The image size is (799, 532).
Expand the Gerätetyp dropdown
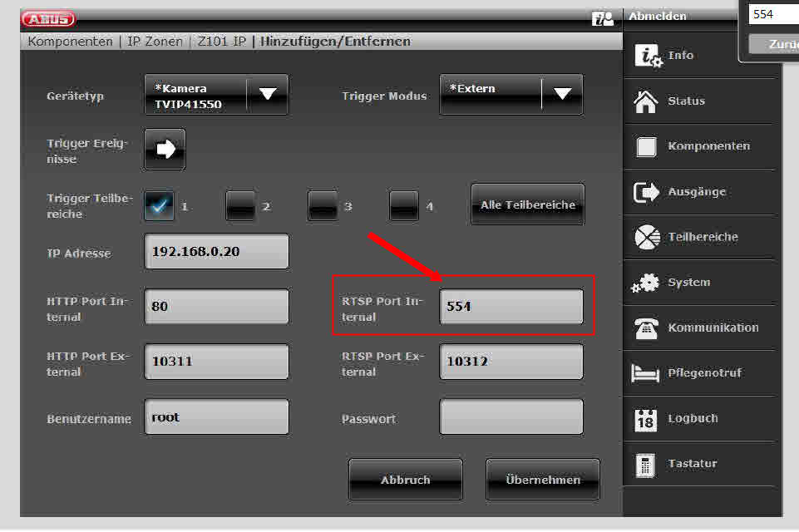click(x=267, y=95)
